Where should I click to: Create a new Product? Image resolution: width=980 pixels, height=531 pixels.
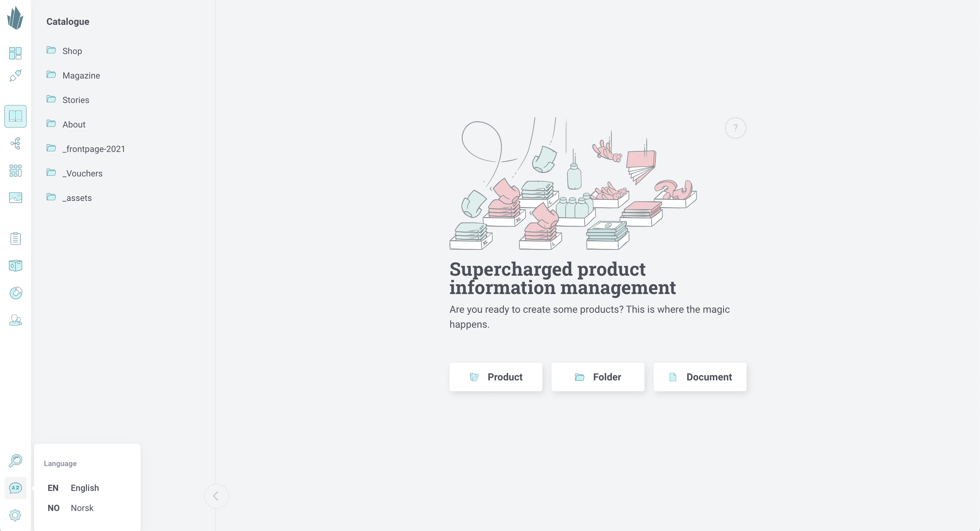pos(496,377)
